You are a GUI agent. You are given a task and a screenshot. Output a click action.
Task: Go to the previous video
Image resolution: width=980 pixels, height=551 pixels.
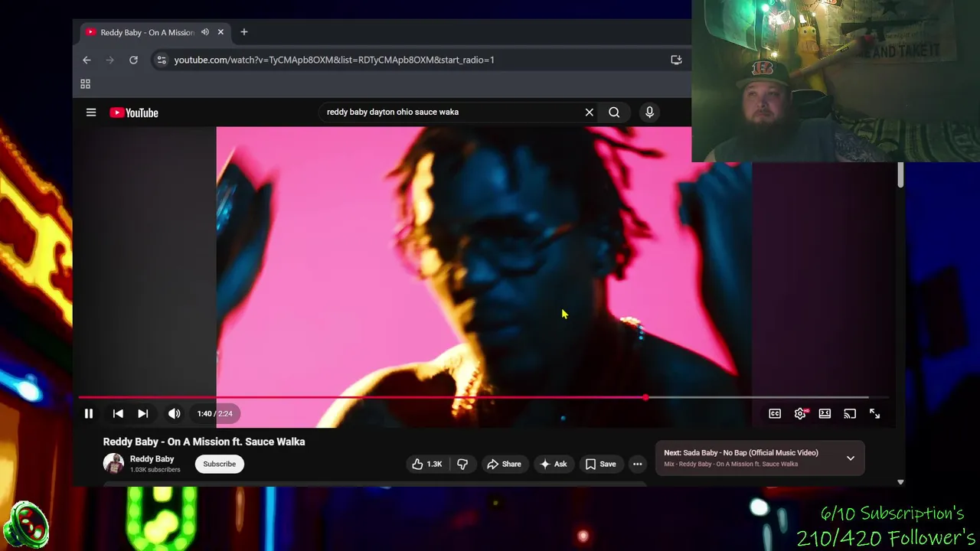pyautogui.click(x=118, y=413)
